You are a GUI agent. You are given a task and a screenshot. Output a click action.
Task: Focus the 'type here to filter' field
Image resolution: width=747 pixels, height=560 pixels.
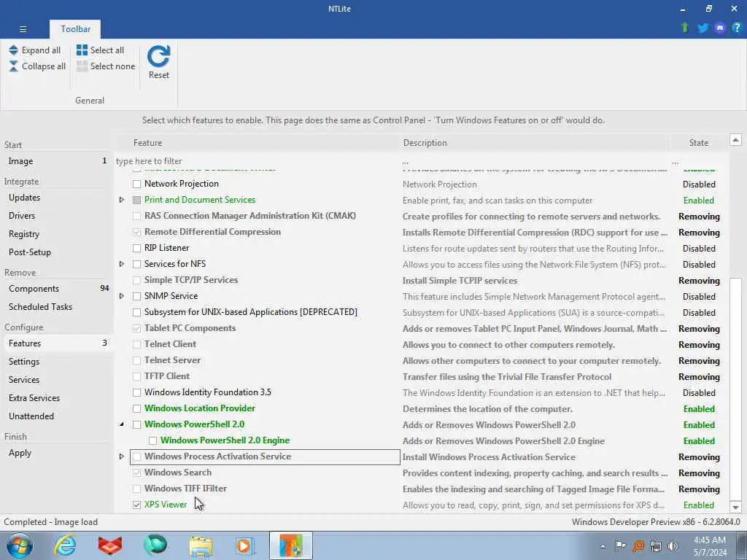[258, 161]
